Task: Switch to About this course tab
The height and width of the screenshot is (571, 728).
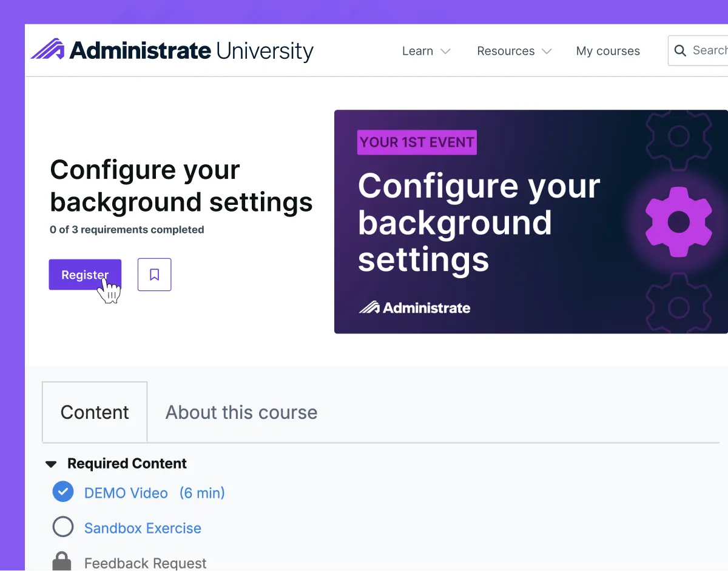Action: coord(241,412)
